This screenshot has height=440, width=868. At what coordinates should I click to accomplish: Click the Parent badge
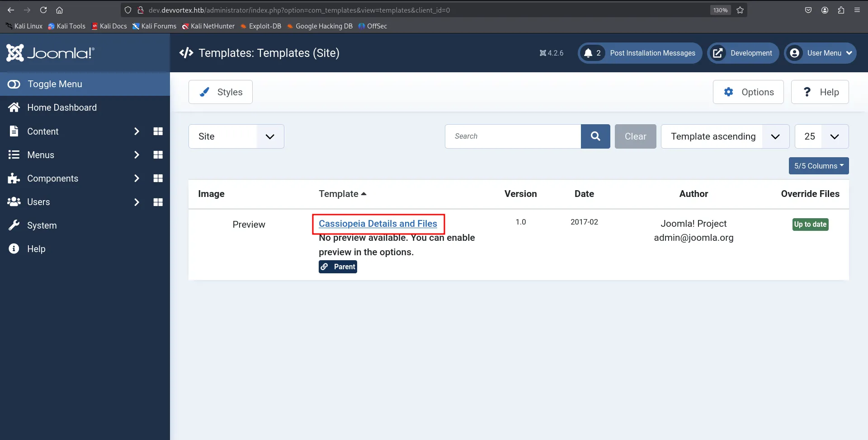click(x=338, y=267)
